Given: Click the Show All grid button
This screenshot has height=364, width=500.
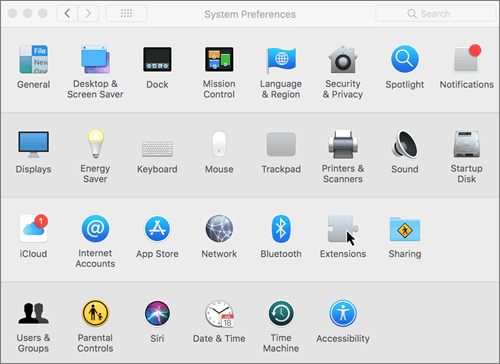Looking at the screenshot, I should pyautogui.click(x=126, y=13).
